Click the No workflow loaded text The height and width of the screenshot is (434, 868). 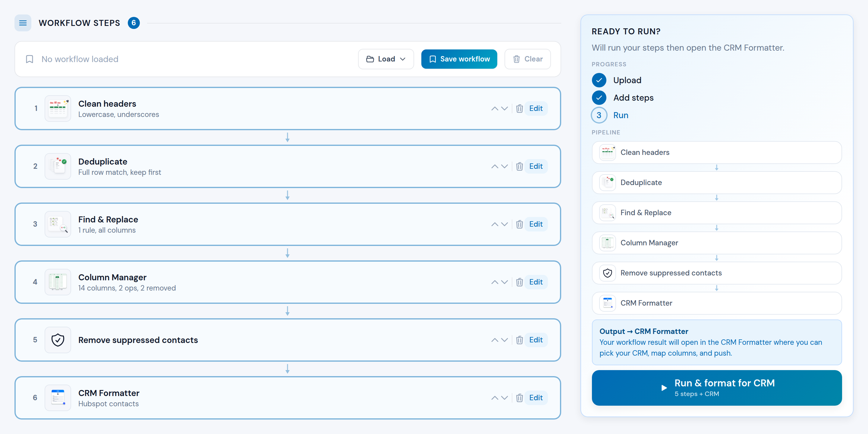coord(80,59)
